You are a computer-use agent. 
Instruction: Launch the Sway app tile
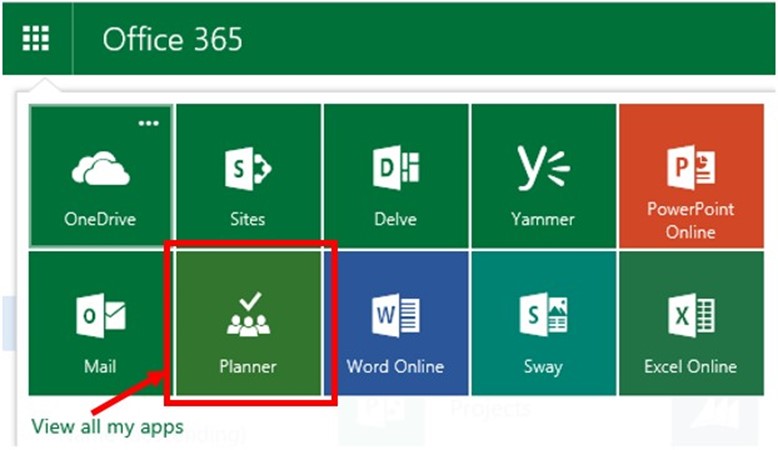point(544,323)
